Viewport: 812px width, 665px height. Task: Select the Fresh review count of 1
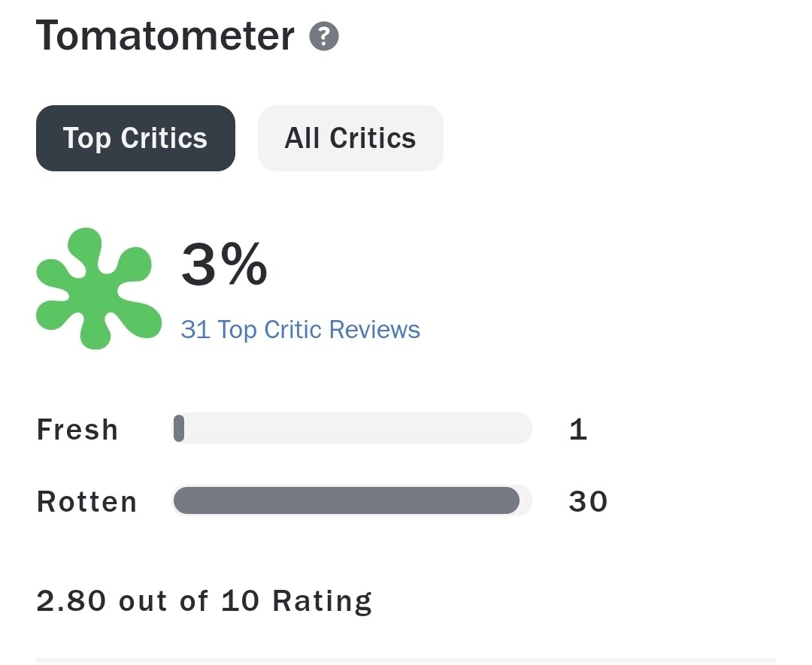tap(577, 430)
